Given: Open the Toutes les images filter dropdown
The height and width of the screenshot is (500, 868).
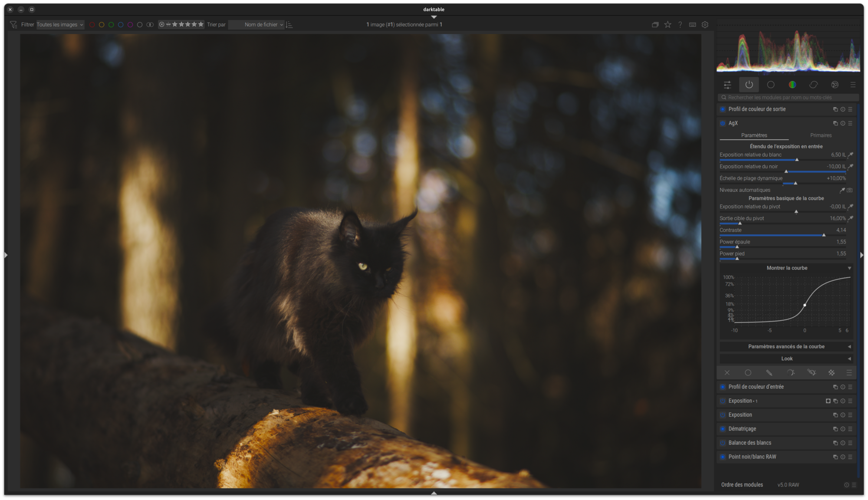Looking at the screenshot, I should (60, 25).
